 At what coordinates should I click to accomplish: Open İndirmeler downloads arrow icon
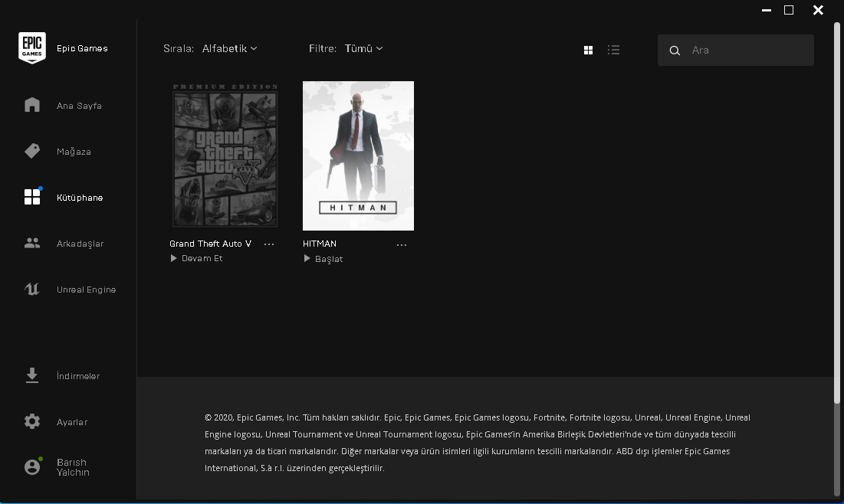[31, 375]
